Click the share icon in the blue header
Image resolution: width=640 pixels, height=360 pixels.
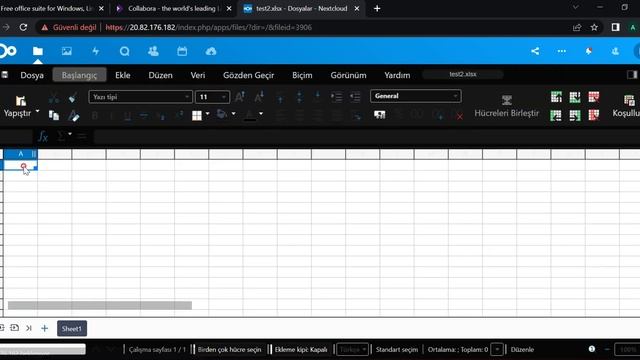[535, 51]
